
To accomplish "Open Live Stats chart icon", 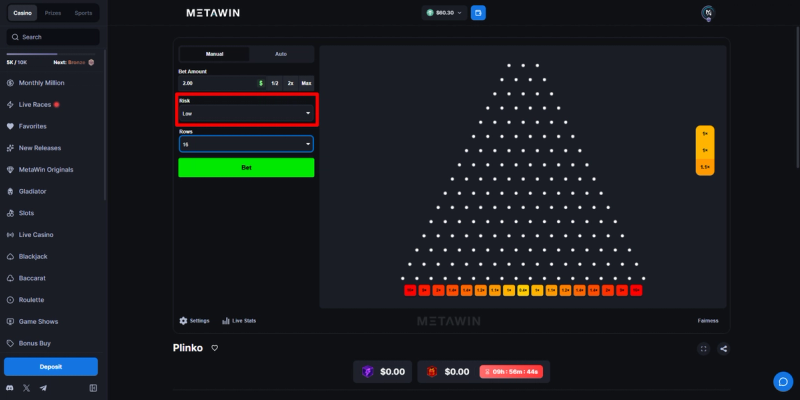I will click(226, 321).
